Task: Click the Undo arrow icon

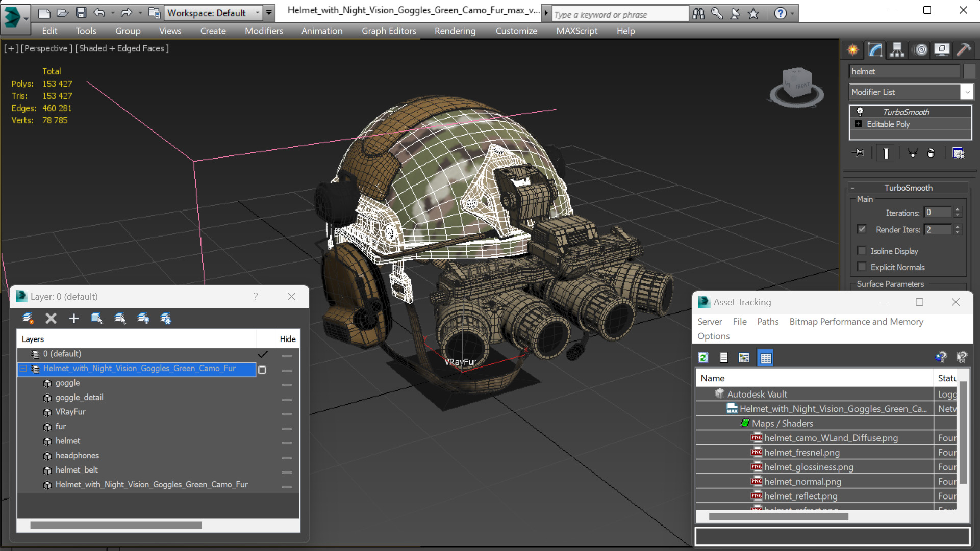Action: (x=100, y=13)
